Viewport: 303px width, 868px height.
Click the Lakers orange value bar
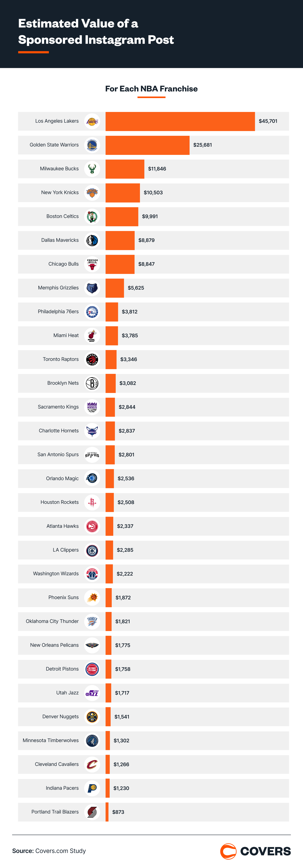coord(180,121)
